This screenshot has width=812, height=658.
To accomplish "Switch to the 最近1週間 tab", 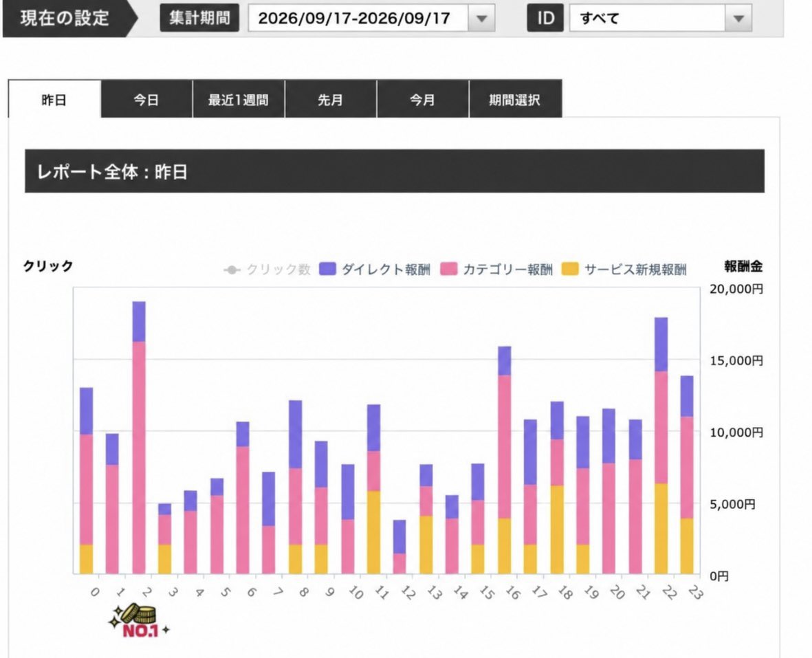I will click(x=238, y=100).
